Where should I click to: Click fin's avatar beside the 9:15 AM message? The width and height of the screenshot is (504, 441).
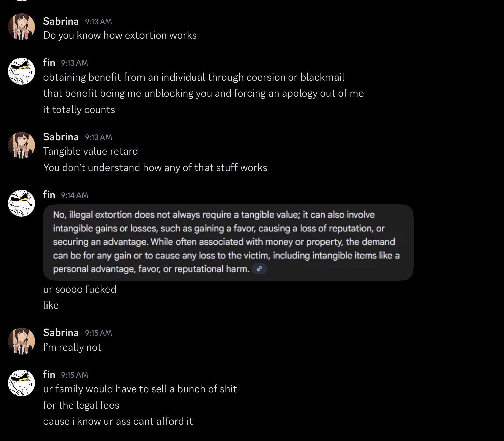[22, 383]
